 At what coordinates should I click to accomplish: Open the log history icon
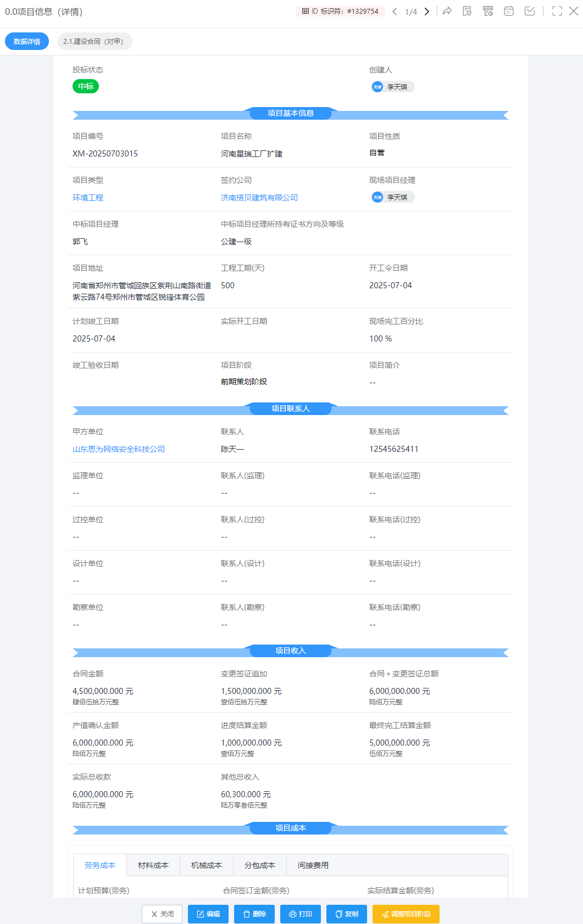coord(488,11)
